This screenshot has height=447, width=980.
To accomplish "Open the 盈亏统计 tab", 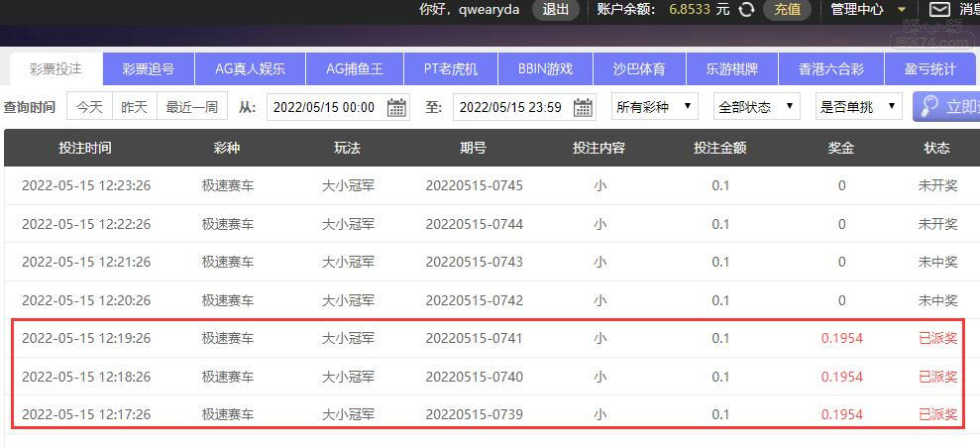I will [x=929, y=69].
